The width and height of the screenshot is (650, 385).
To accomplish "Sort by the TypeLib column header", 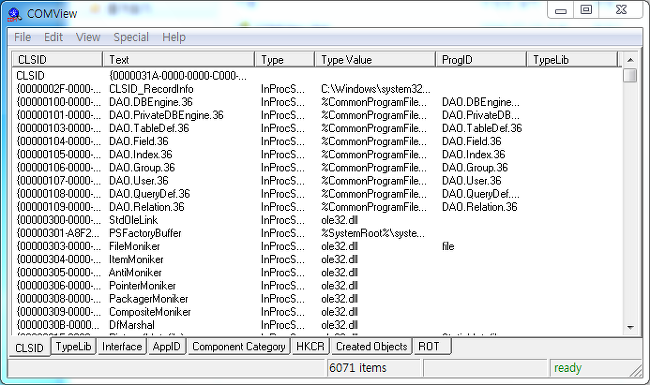I will [572, 60].
